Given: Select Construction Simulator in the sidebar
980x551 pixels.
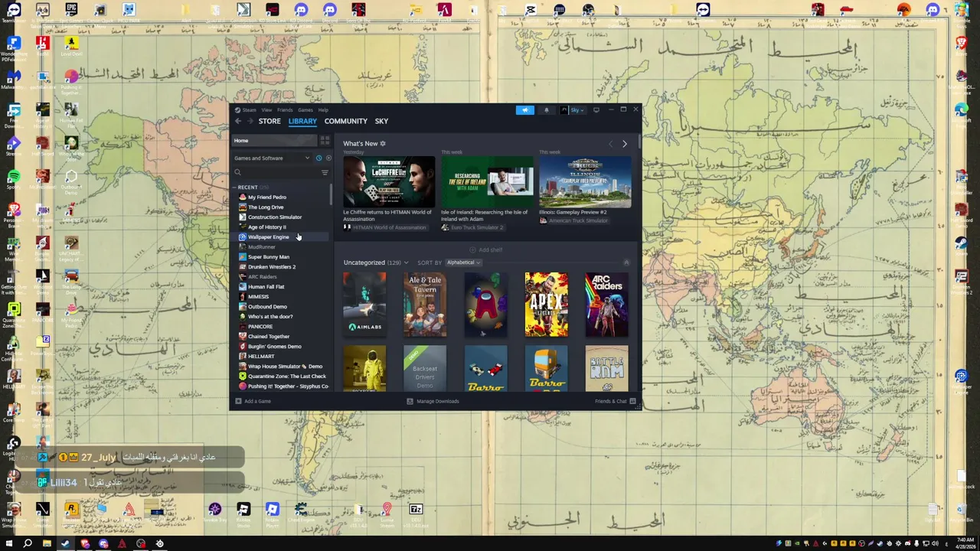Looking at the screenshot, I should click(x=282, y=217).
